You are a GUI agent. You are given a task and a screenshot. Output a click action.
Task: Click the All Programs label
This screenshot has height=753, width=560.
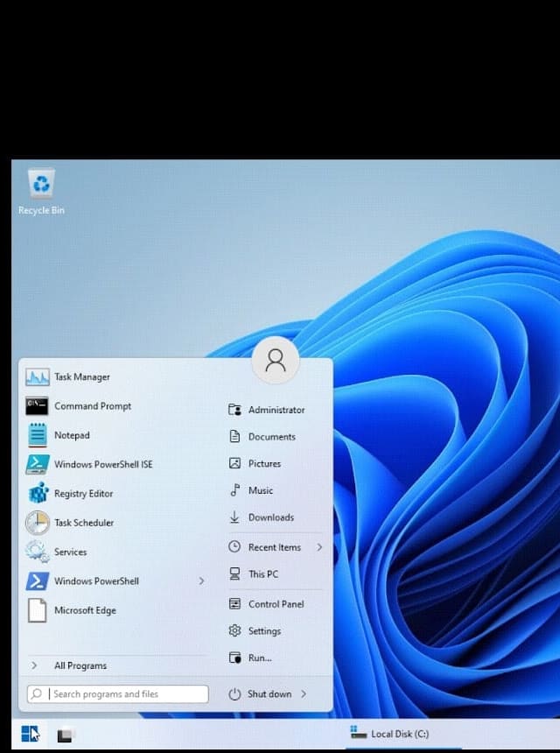click(x=80, y=665)
